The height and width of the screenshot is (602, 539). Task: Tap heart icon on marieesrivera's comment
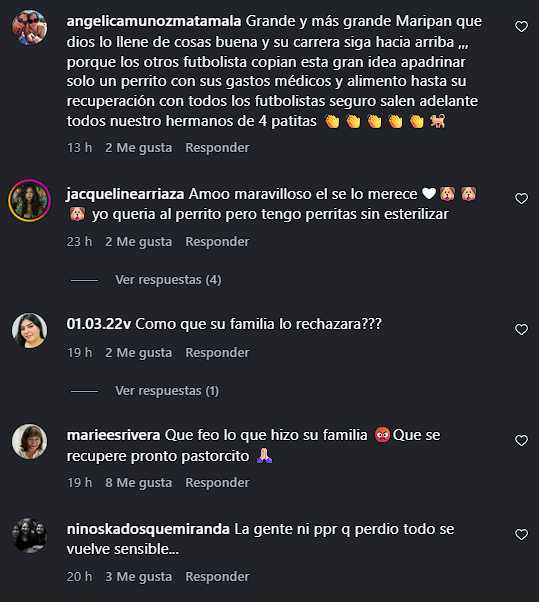521,440
